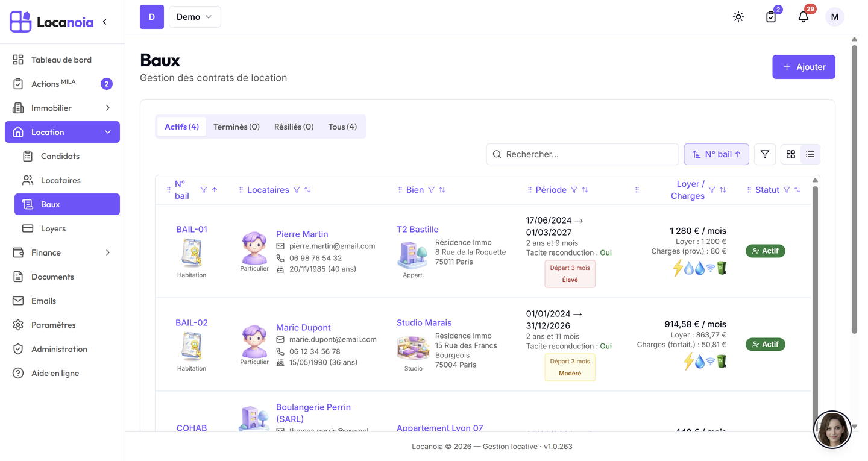Open Locataires page
Image resolution: width=868 pixels, height=461 pixels.
point(67,180)
